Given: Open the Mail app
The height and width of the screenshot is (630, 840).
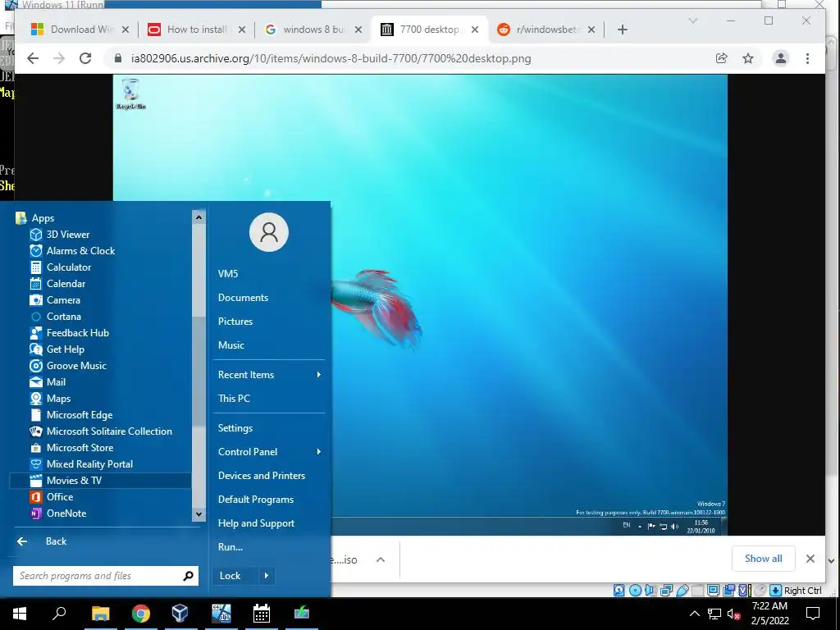Looking at the screenshot, I should pos(100,382).
